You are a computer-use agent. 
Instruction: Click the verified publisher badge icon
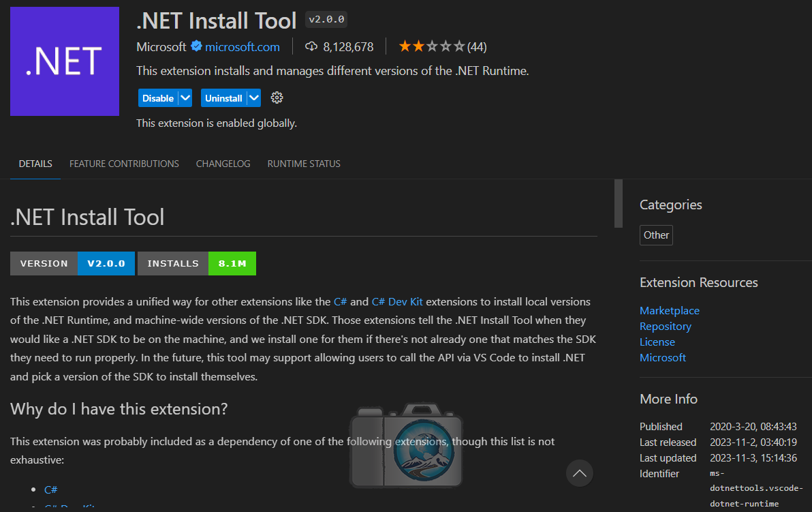point(196,46)
